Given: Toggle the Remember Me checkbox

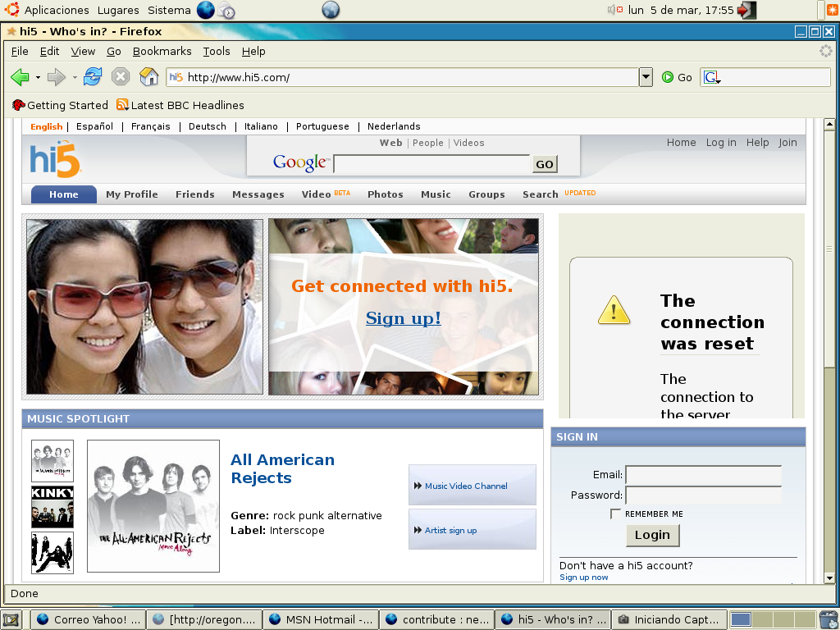Looking at the screenshot, I should click(x=615, y=514).
